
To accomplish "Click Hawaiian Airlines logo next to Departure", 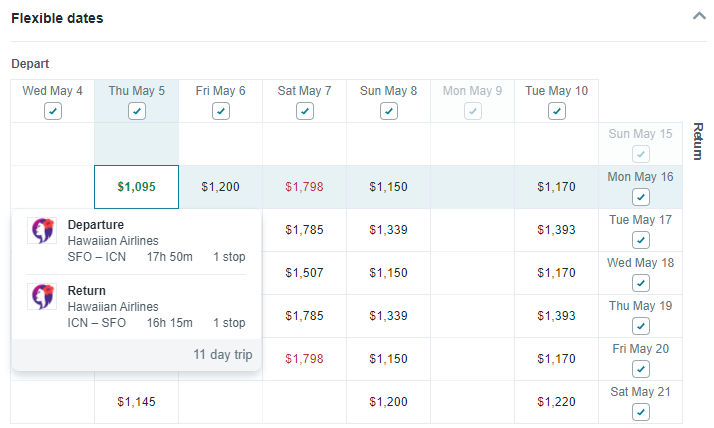I will click(x=42, y=230).
